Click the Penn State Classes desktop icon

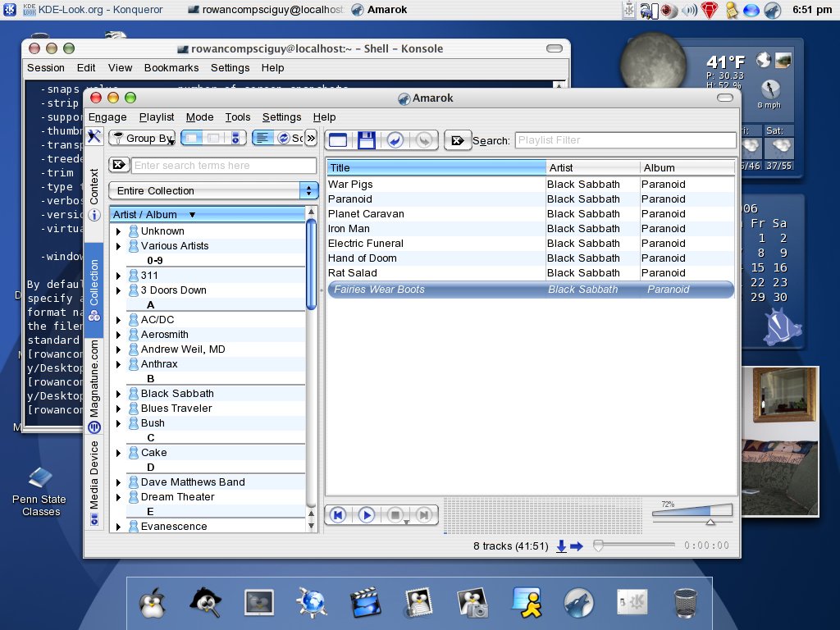pos(39,492)
